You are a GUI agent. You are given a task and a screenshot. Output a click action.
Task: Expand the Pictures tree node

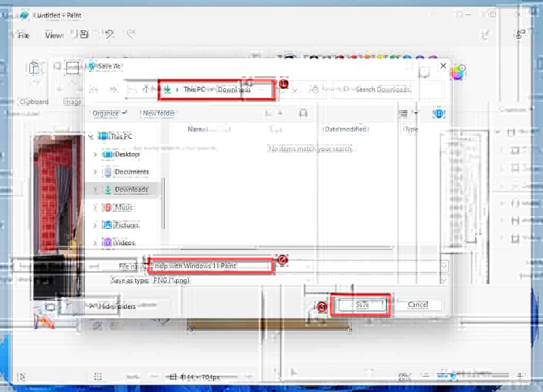point(95,225)
